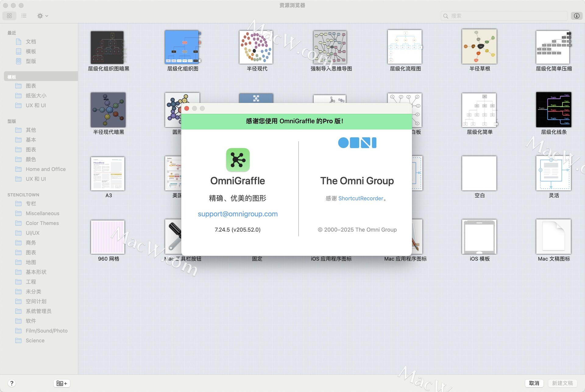Switch to icon grid view

pyautogui.click(x=9, y=16)
